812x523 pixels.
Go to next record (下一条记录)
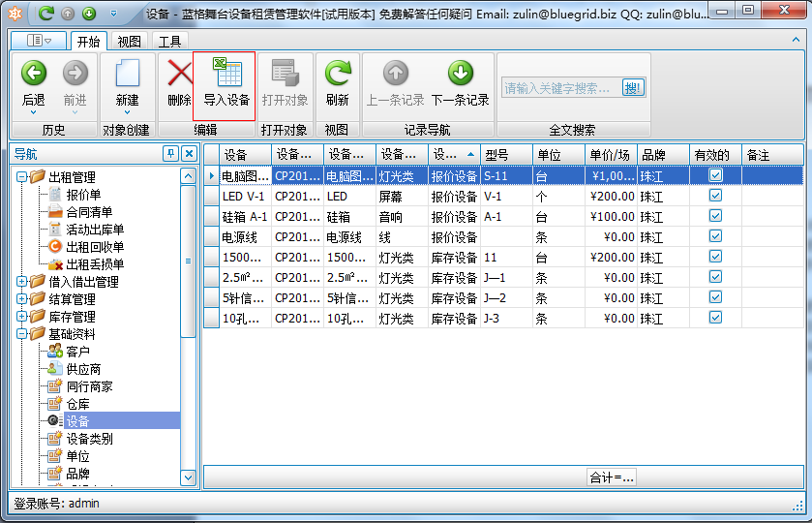(x=460, y=74)
